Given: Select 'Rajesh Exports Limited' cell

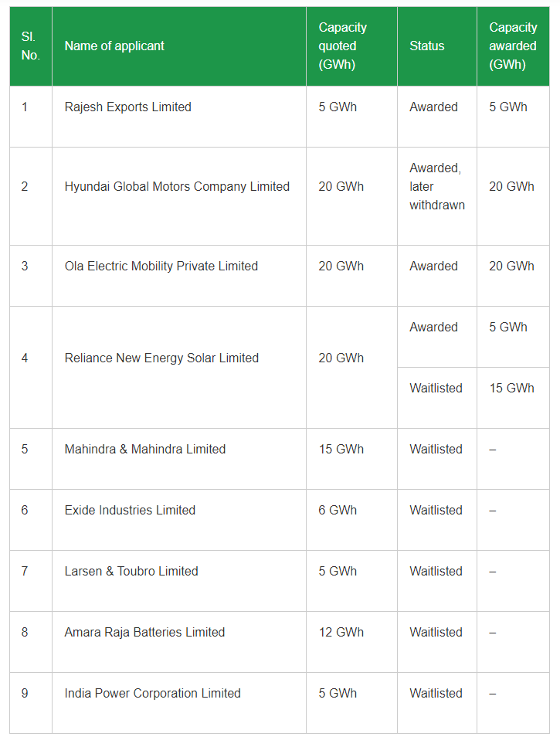Looking at the screenshot, I should click(x=127, y=107).
